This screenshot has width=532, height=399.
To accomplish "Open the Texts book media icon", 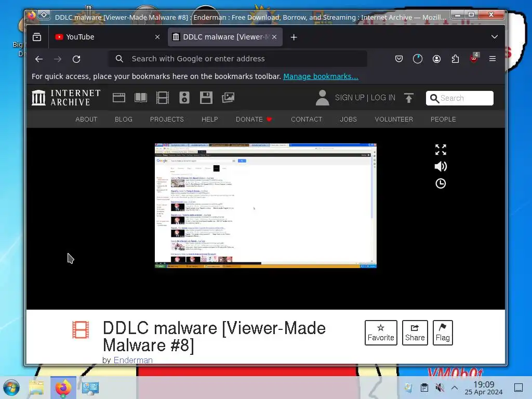I will pos(140,98).
